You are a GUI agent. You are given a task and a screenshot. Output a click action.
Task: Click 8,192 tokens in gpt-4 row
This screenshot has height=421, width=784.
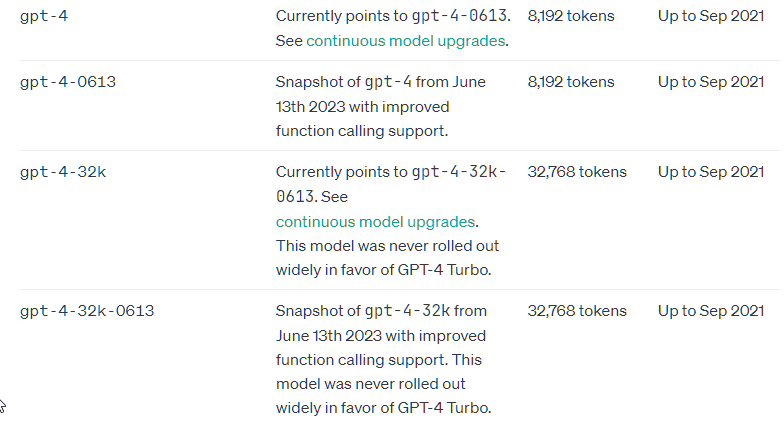[571, 16]
